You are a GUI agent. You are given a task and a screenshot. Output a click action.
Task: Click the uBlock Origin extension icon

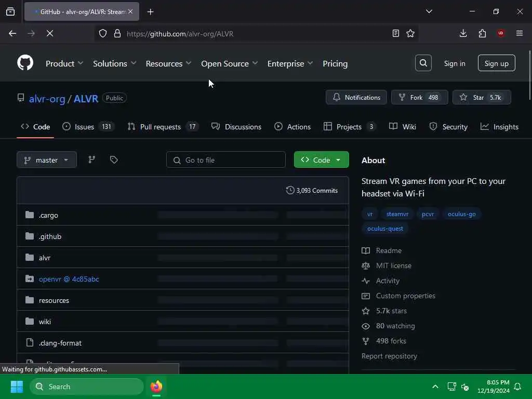coord(501,33)
